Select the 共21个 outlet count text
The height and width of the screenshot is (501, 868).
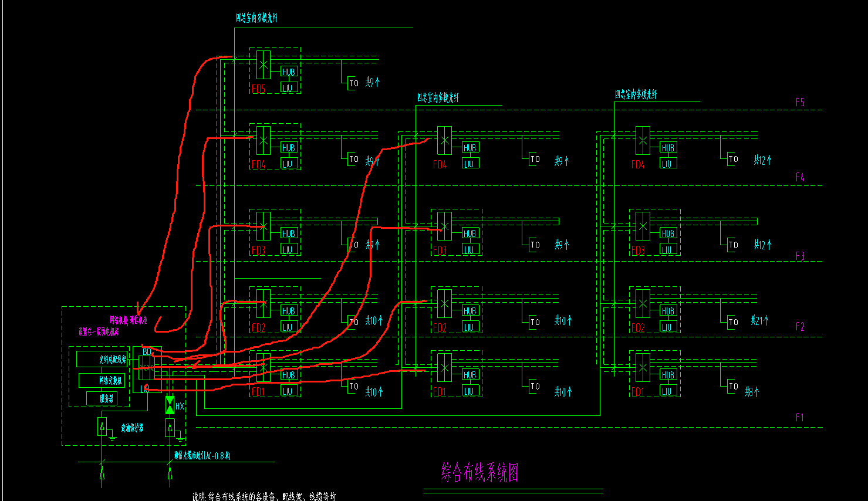(760, 320)
